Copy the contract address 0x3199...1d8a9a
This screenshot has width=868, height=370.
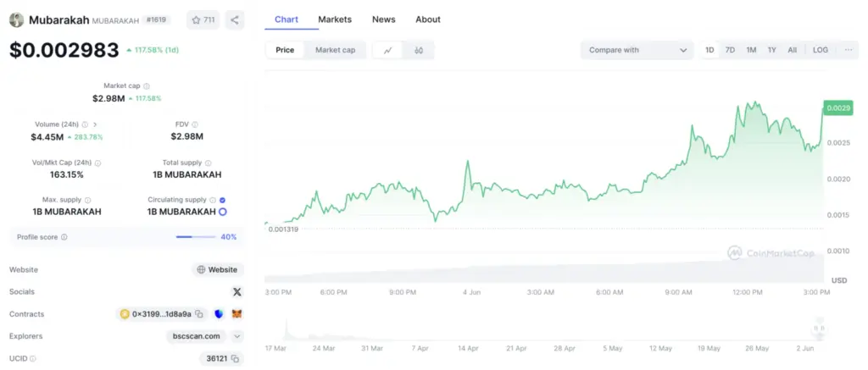click(199, 314)
